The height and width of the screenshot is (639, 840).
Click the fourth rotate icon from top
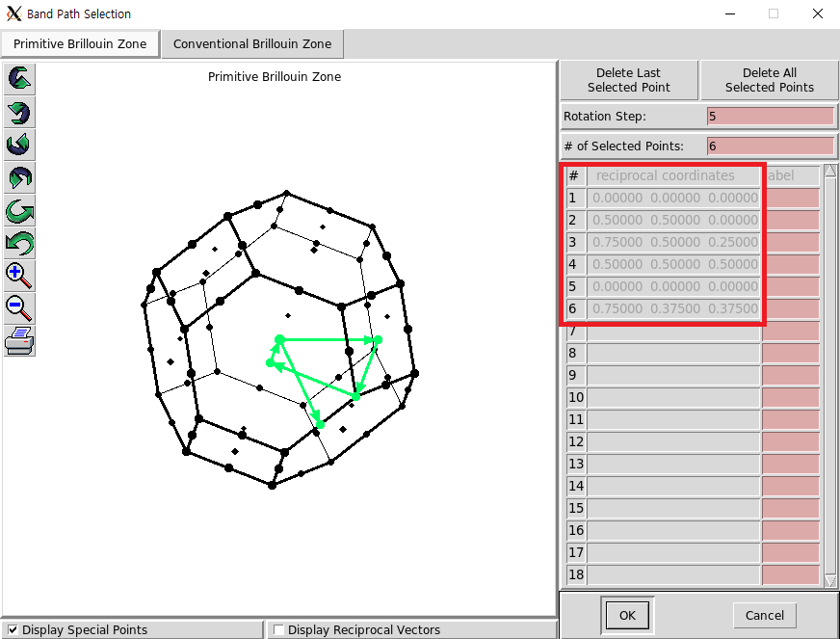click(x=19, y=177)
